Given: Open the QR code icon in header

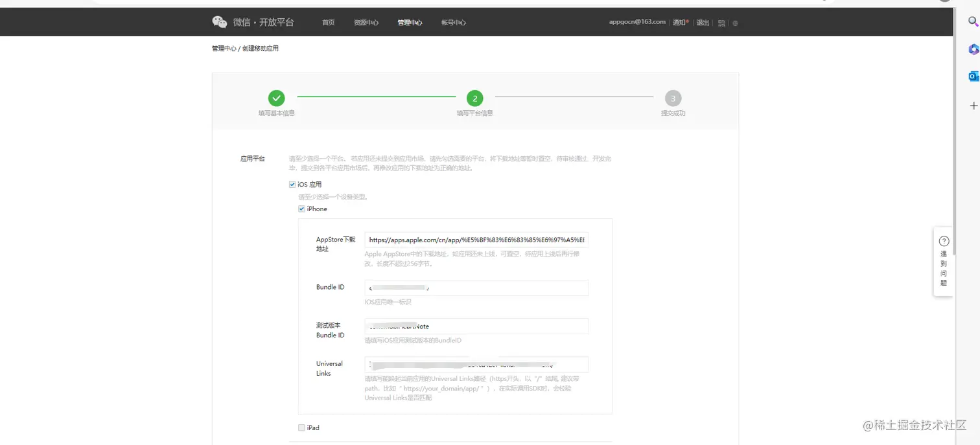Looking at the screenshot, I should (721, 23).
